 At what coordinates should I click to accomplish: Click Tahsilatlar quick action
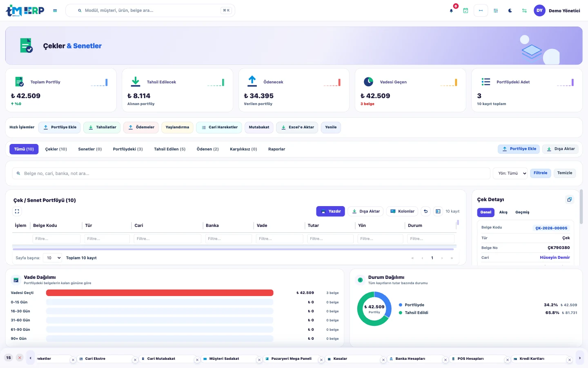coord(102,128)
